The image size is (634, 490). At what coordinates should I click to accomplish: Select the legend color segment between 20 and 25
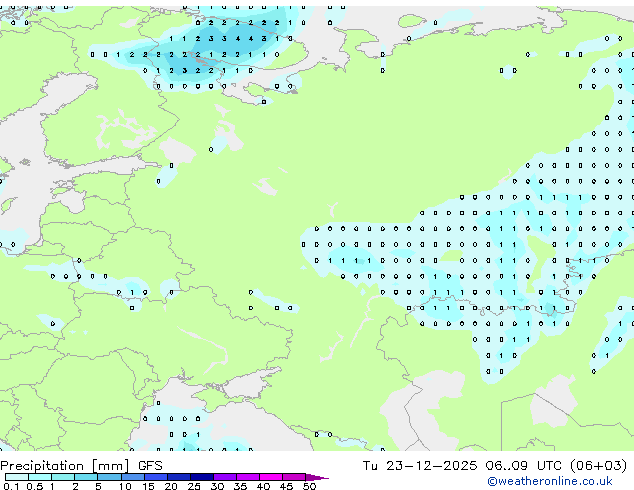click(178, 477)
